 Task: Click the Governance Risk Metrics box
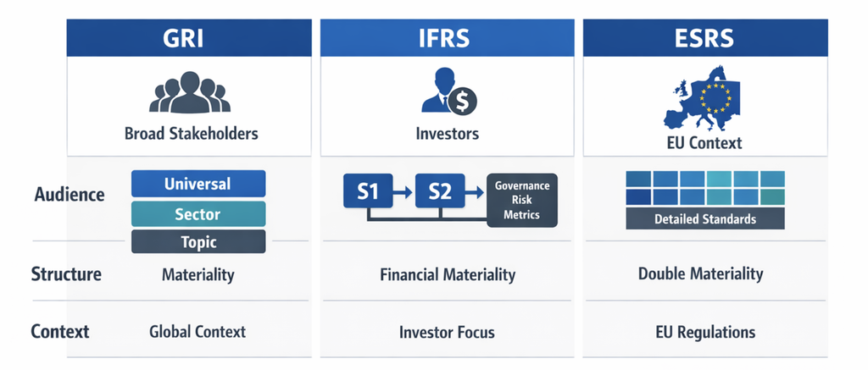pos(522,200)
